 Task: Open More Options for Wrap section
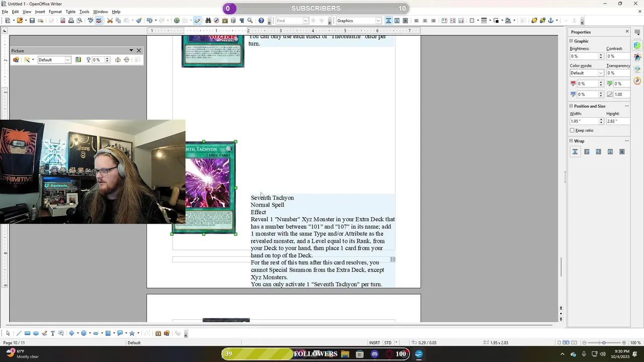pyautogui.click(x=627, y=141)
